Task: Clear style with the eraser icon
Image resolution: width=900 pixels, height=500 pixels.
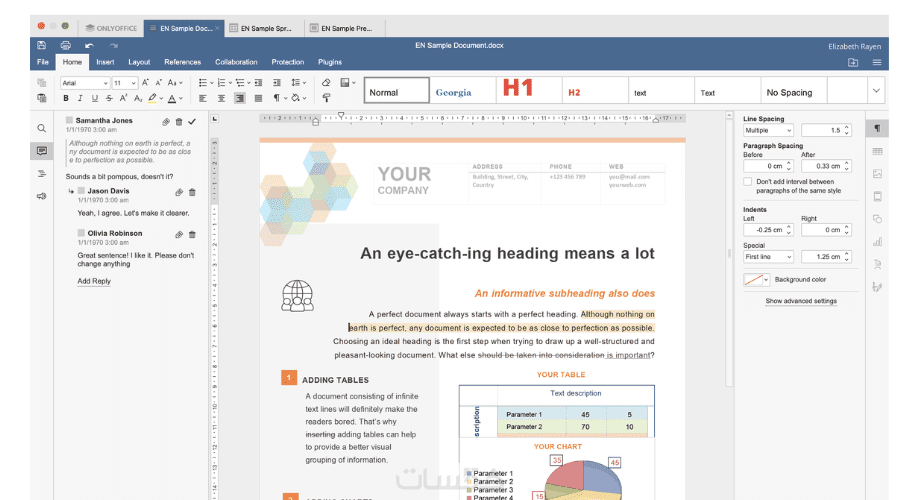Action: (x=326, y=83)
